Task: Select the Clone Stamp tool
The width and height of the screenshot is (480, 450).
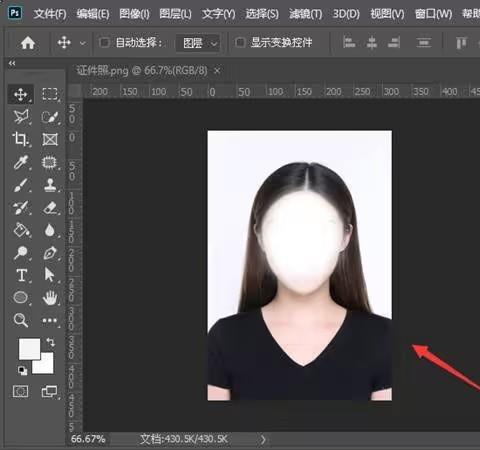Action: tap(50, 185)
